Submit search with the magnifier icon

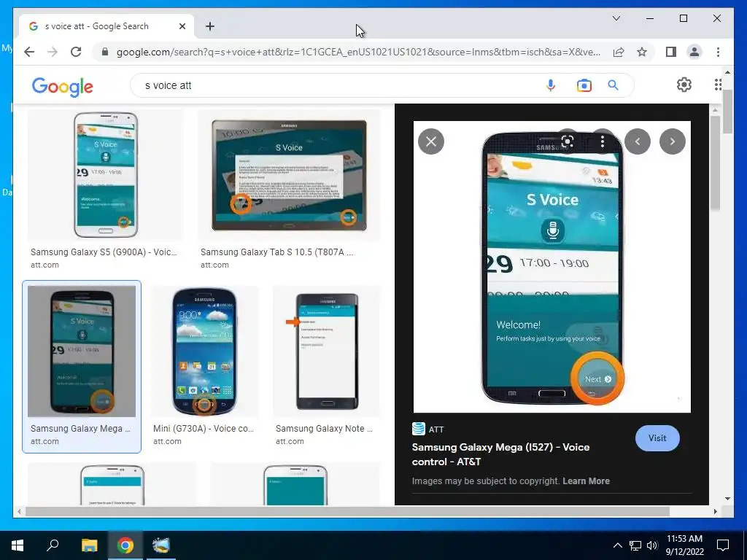tap(613, 85)
